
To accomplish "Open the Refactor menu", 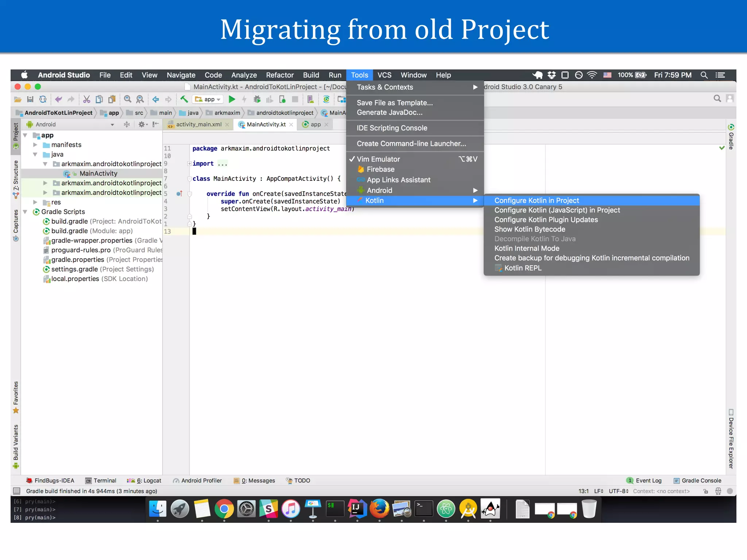I will [x=280, y=75].
